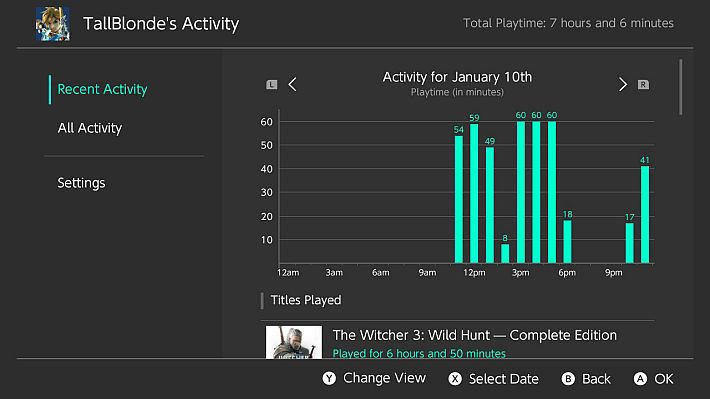Screen dimensions: 710x399
Task: Click the X button icon for Select Date
Action: 455,379
